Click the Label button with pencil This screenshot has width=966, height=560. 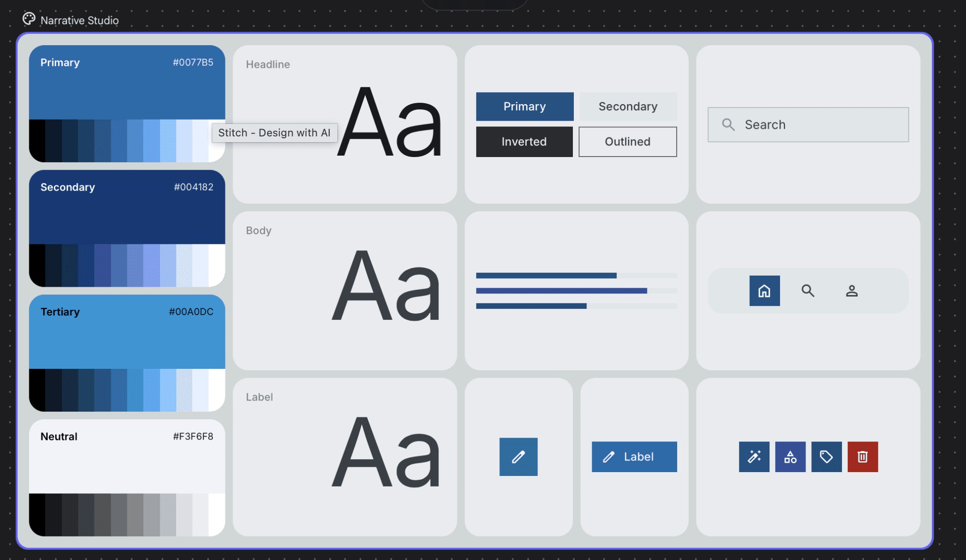pyautogui.click(x=634, y=457)
